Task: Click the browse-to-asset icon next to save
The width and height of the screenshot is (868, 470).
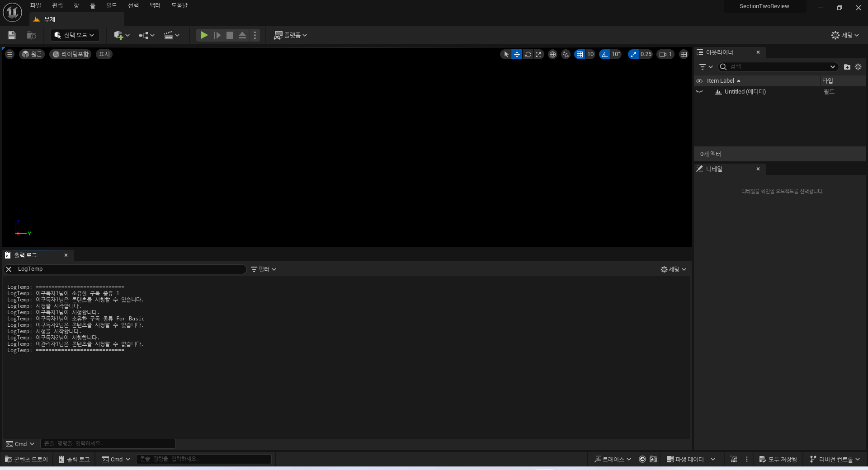Action: pyautogui.click(x=31, y=35)
